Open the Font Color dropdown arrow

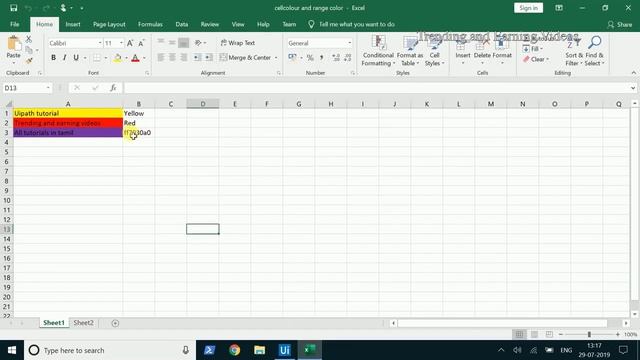[x=144, y=58]
